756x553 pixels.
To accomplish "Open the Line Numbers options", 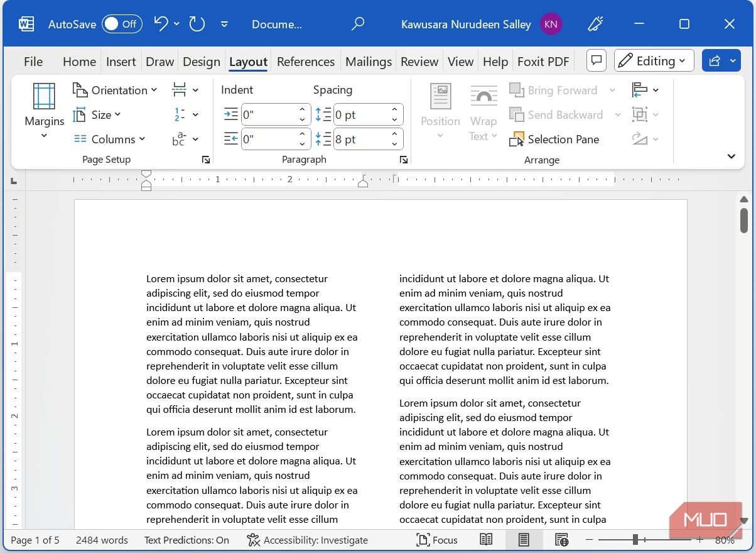I will point(185,114).
